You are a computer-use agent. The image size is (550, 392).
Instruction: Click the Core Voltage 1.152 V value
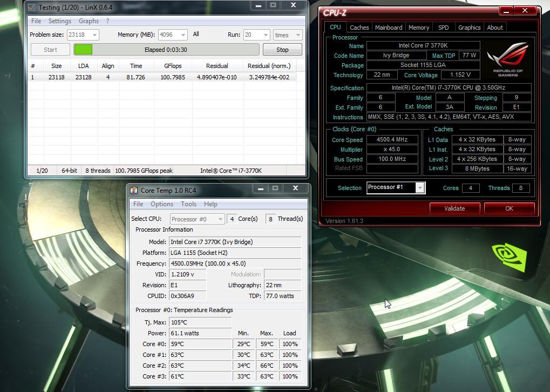[460, 75]
